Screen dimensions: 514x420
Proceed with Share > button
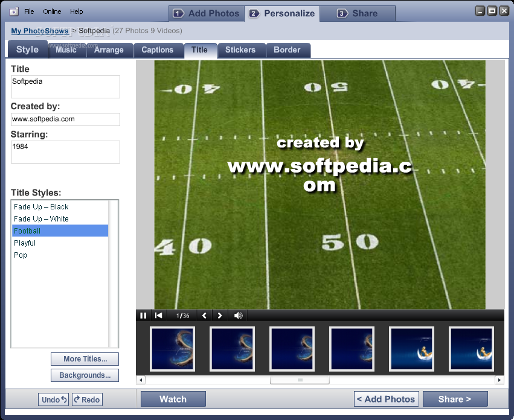(x=455, y=399)
